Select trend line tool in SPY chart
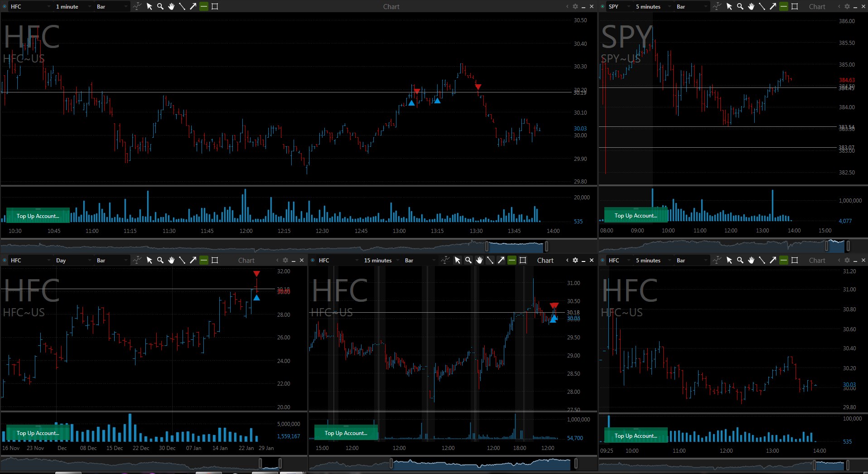The height and width of the screenshot is (474, 868). coord(762,6)
